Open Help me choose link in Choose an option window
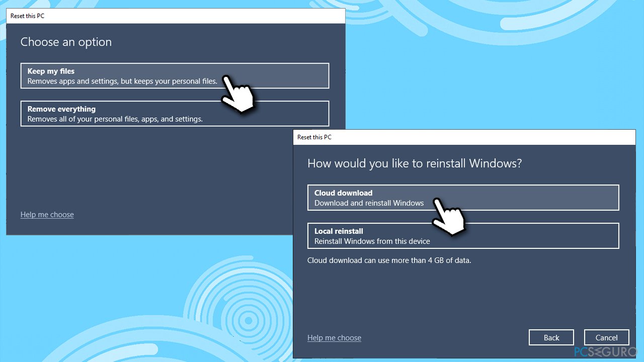Viewport: 644px width, 362px height. click(47, 215)
